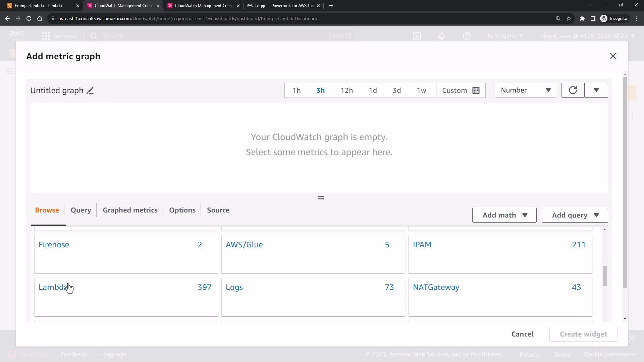This screenshot has width=644, height=362.
Task: Select the 1h time range
Action: click(x=296, y=90)
